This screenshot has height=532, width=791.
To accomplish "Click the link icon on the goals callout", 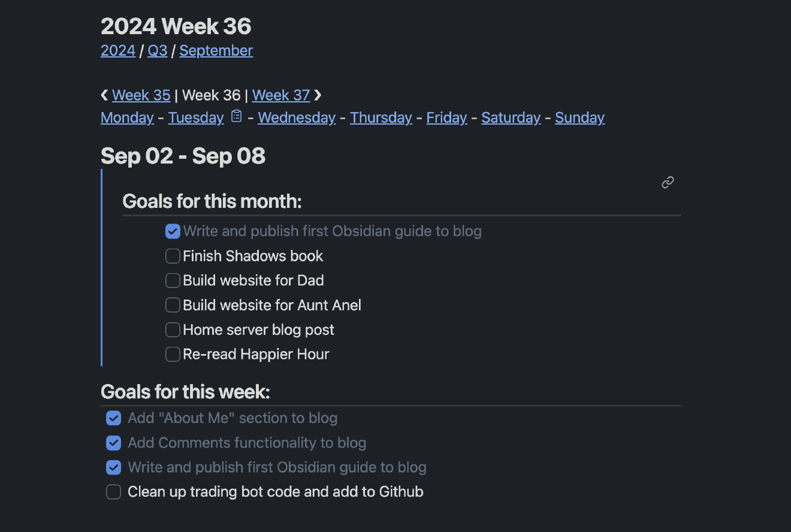I will click(668, 182).
